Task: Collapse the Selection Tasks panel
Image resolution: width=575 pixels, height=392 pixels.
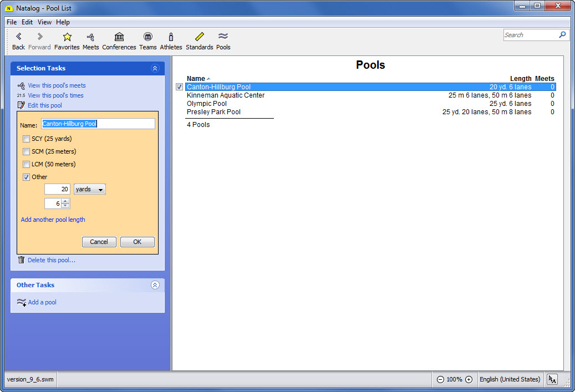Action: 155,68
